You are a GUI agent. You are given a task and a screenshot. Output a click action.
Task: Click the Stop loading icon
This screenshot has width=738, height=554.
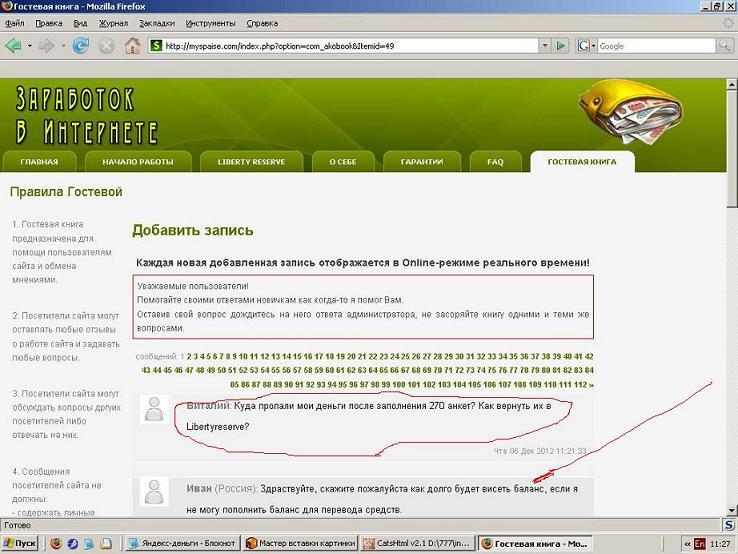(x=107, y=45)
